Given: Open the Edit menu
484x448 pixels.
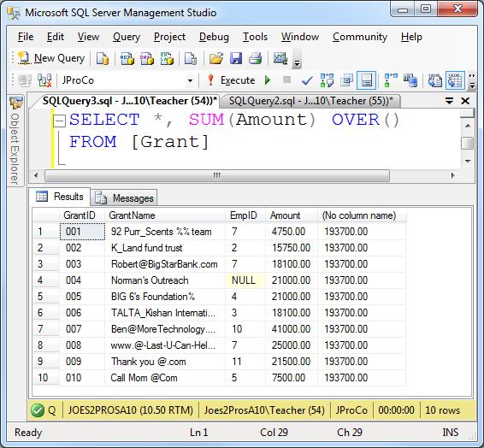Looking at the screenshot, I should [x=56, y=37].
